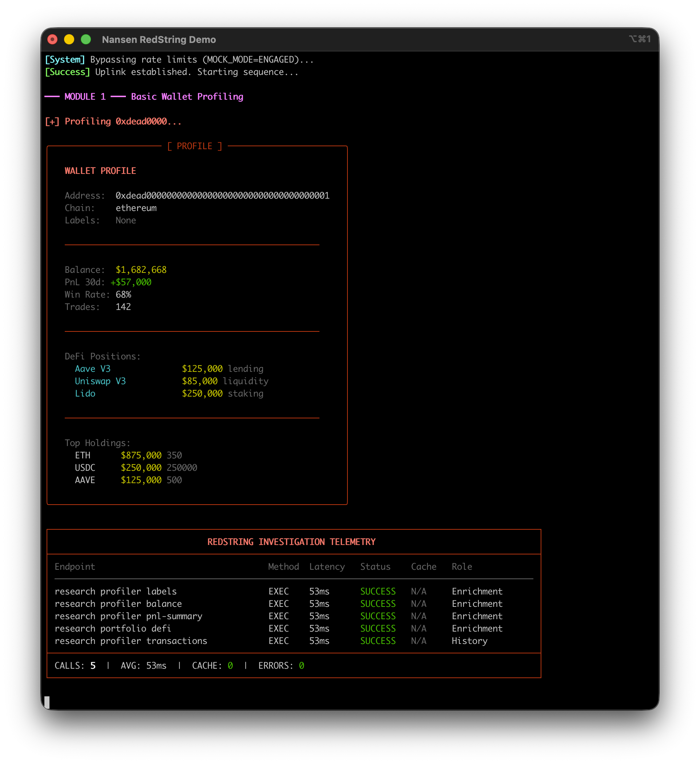Click the USDC quantity 250000
The width and height of the screenshot is (700, 764).
coord(182,468)
